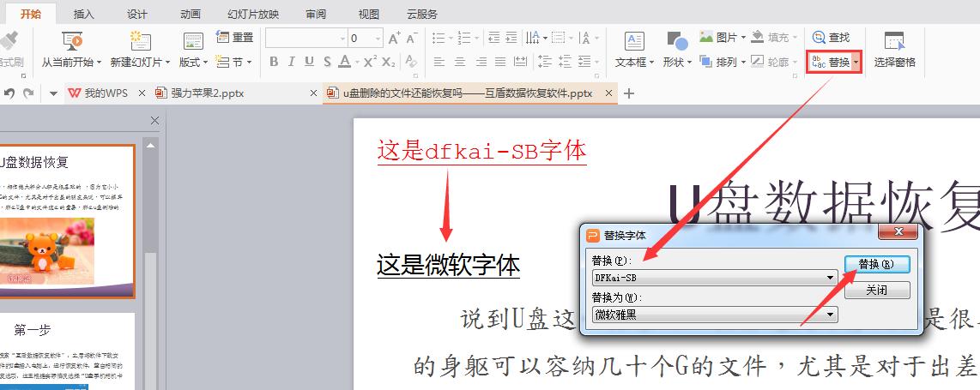Toggle underline formatting
The image size is (980, 390).
pyautogui.click(x=310, y=62)
